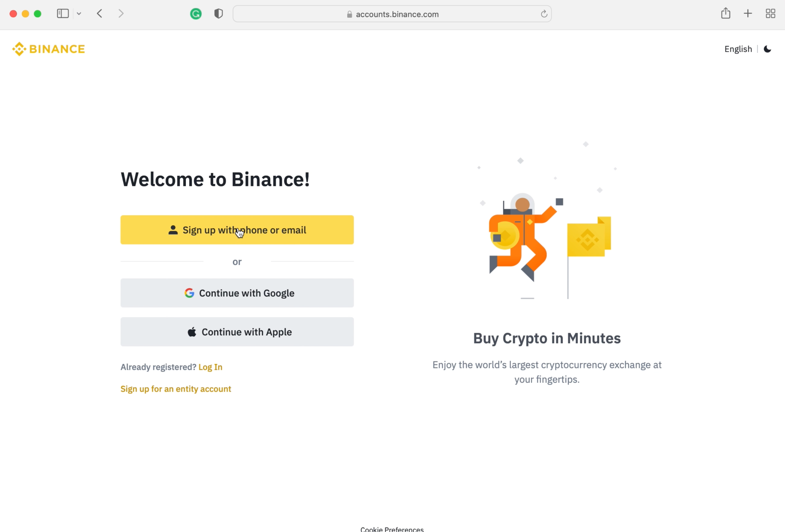
Task: Click the Binance logo
Action: [48, 49]
